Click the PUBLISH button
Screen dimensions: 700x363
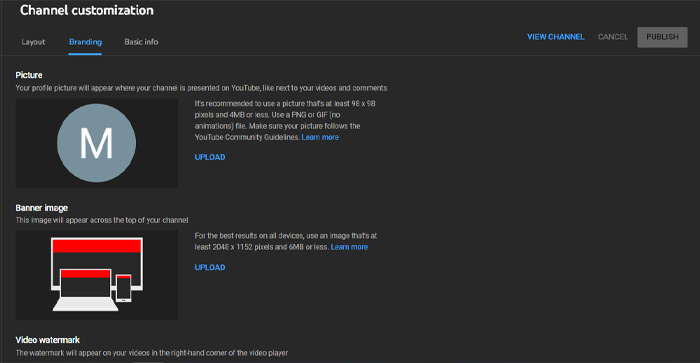click(x=662, y=37)
